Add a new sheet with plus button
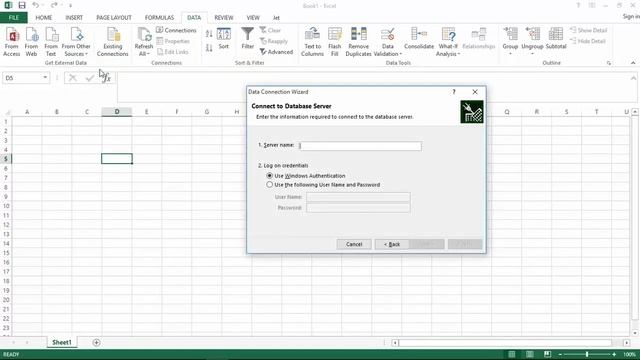Screen dimensions: 640x360 click(x=96, y=342)
